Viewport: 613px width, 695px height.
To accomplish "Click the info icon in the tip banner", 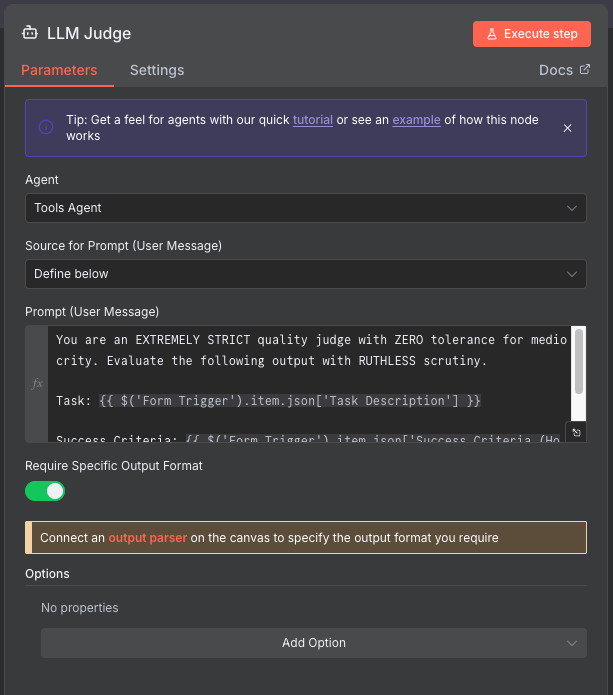I will coord(46,127).
